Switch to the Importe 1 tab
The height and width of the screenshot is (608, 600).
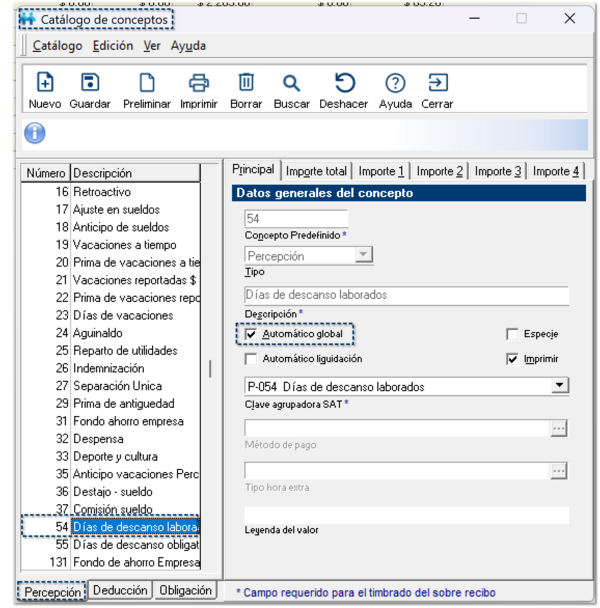coord(381,171)
